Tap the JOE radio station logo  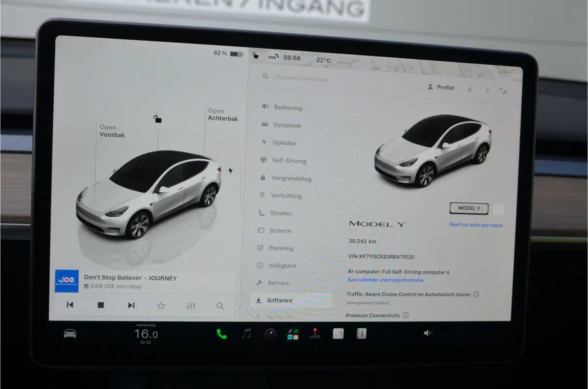(x=67, y=281)
